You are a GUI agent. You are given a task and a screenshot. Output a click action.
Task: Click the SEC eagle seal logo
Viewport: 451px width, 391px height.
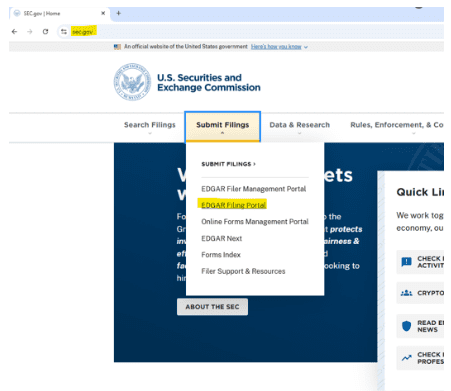tap(132, 82)
